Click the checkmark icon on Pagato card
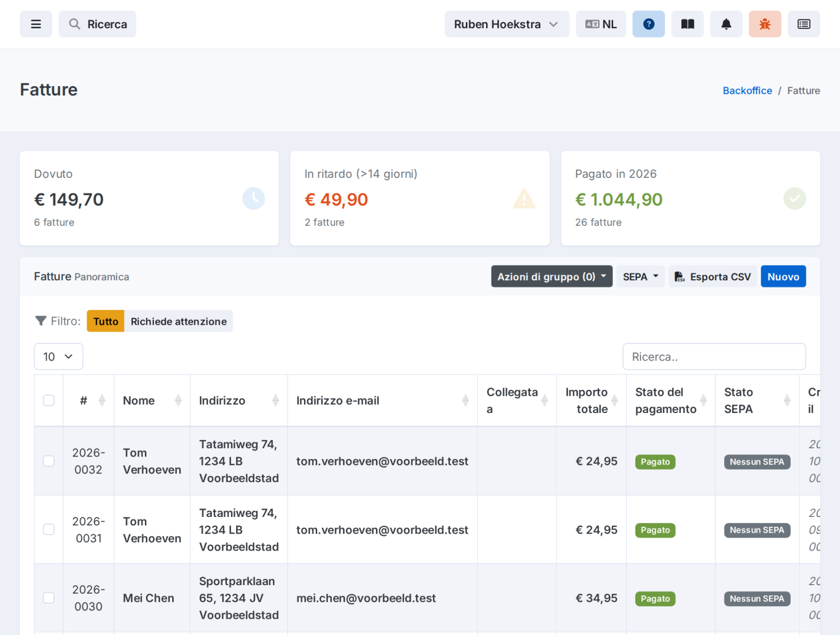This screenshot has height=635, width=840. pyautogui.click(x=794, y=198)
